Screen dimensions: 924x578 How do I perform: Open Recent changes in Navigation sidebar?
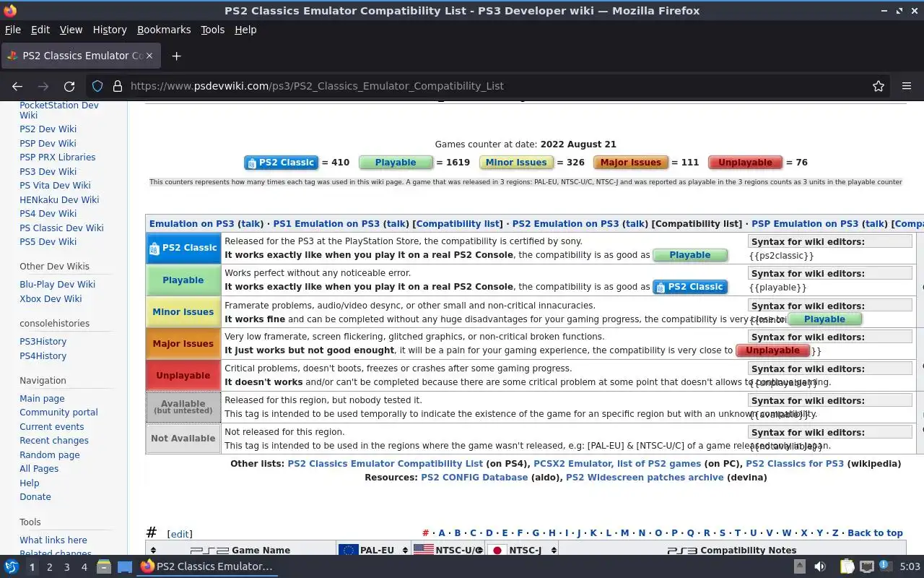click(x=54, y=441)
